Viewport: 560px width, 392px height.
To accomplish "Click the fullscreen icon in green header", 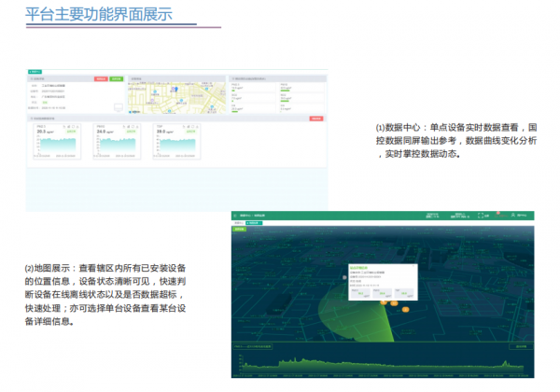I will tap(483, 216).
